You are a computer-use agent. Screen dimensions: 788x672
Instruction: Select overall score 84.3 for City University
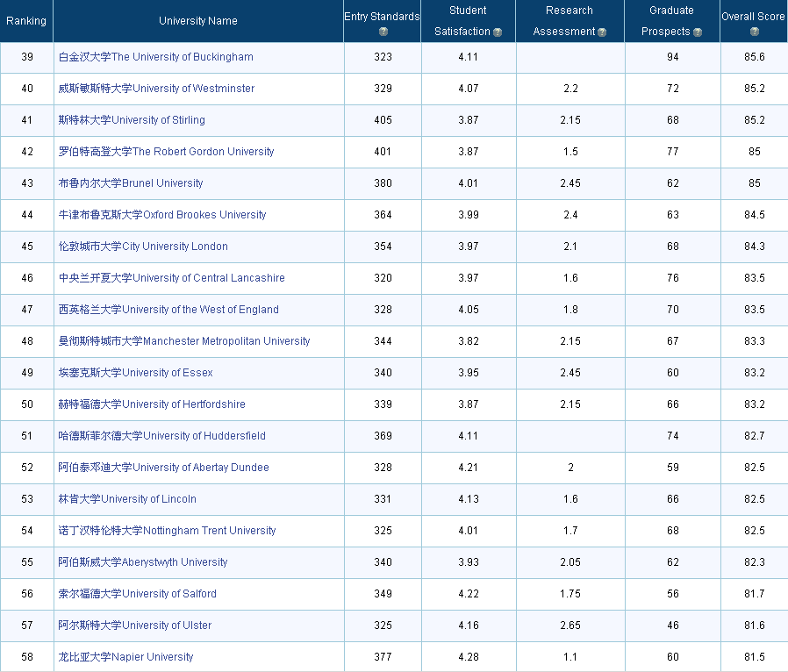(x=755, y=247)
